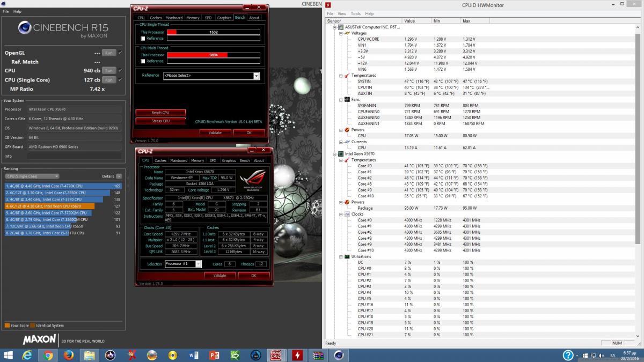Open the CPU (Single Core) ranking dropdown
Image resolution: width=644 pixels, height=362 pixels.
pos(32,176)
